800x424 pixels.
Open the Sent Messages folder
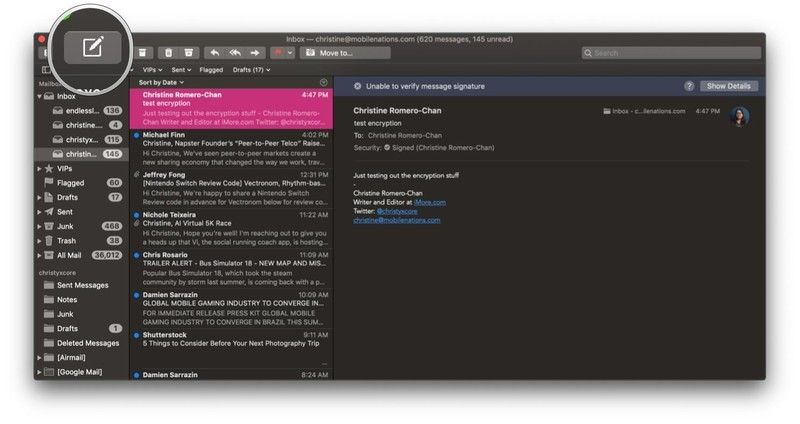pyautogui.click(x=82, y=285)
